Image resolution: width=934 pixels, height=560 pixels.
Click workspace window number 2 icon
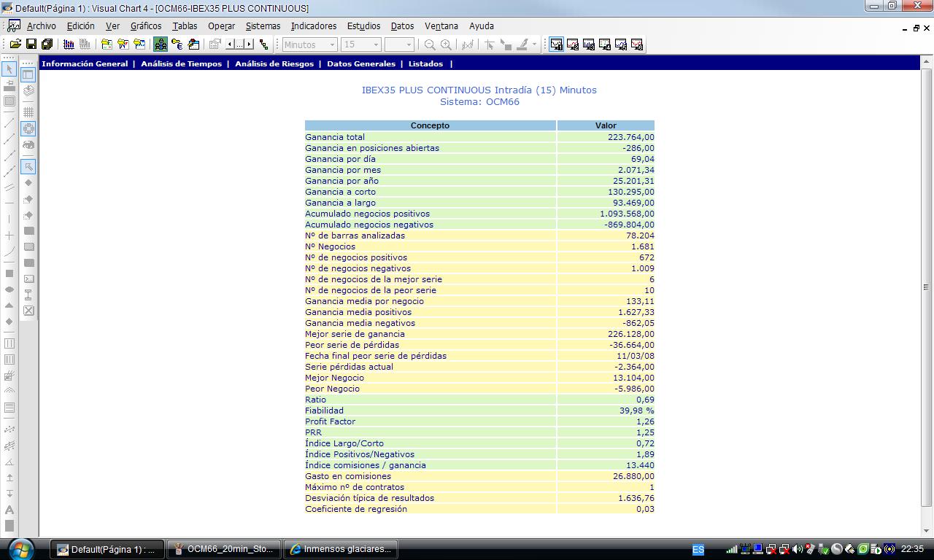tap(573, 44)
